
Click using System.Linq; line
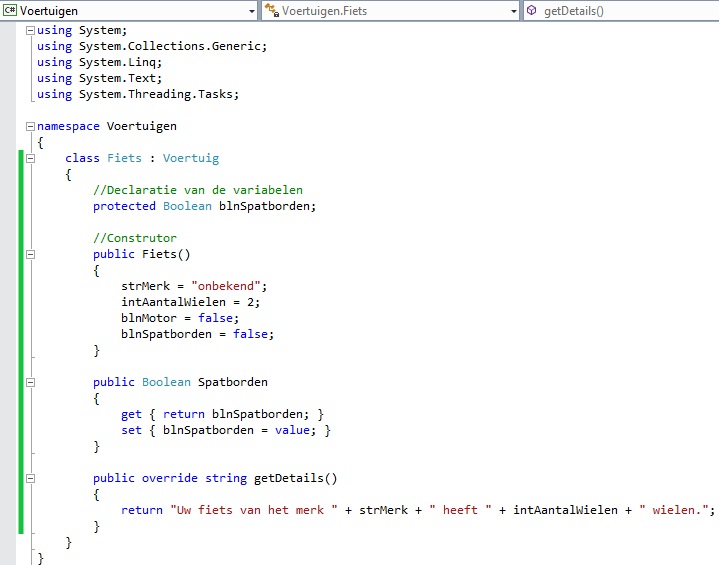(x=100, y=62)
